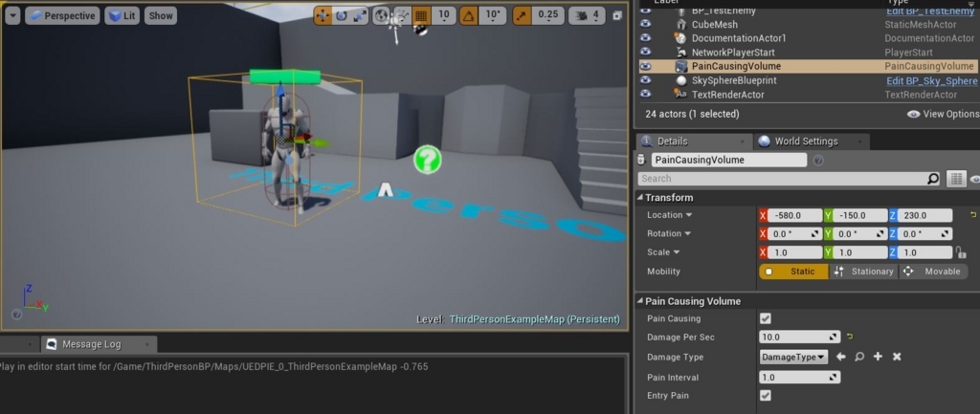Select SkySphereBlueprint in World Outliner
Screen dimensions: 980x414
pyautogui.click(x=734, y=80)
